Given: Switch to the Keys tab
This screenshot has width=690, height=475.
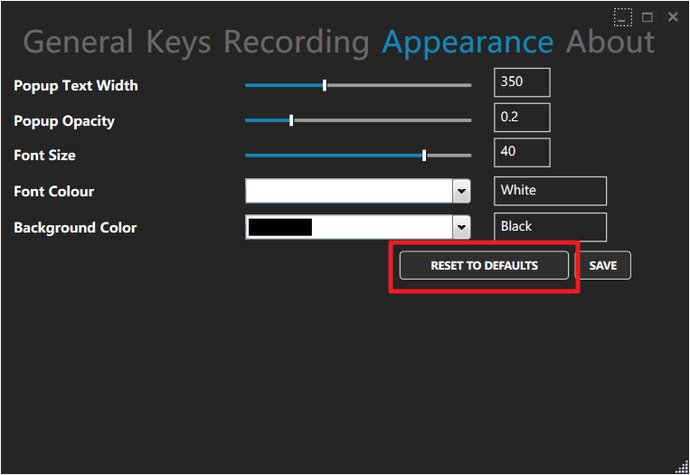Looking at the screenshot, I should click(179, 42).
